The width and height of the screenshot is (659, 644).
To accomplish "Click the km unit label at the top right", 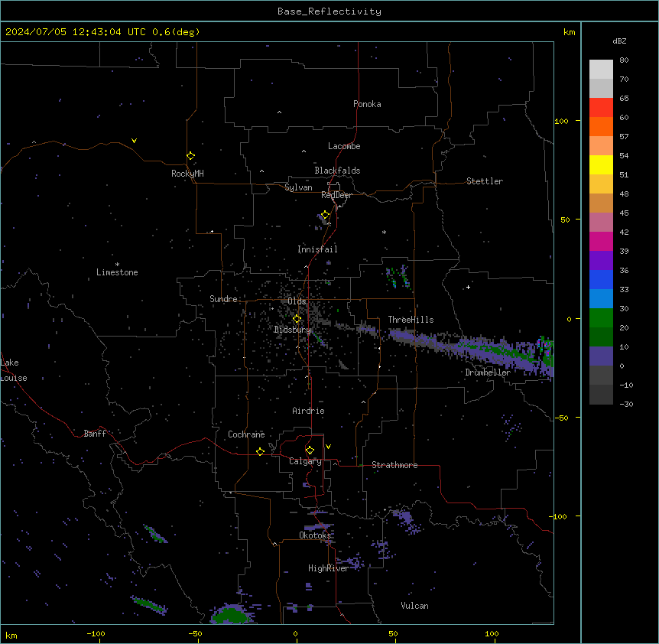I will point(569,32).
